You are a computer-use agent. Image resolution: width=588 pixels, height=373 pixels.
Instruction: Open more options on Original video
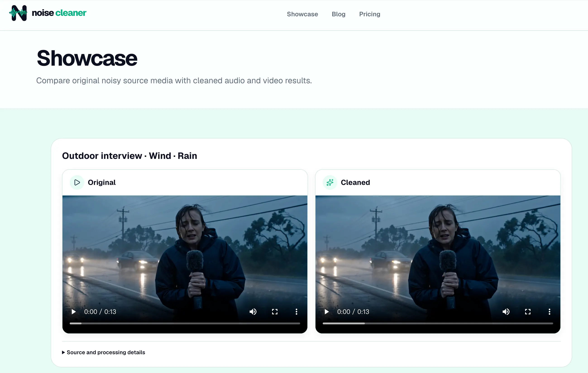296,312
